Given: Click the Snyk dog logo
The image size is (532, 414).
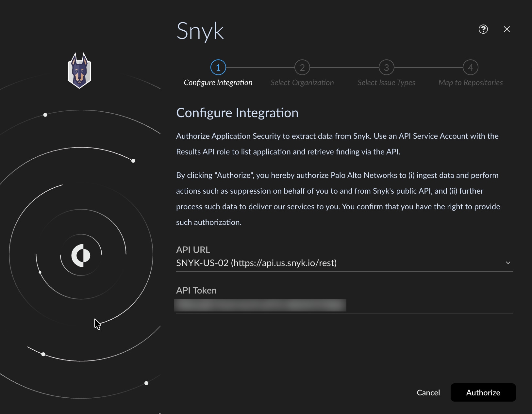Looking at the screenshot, I should click(79, 71).
